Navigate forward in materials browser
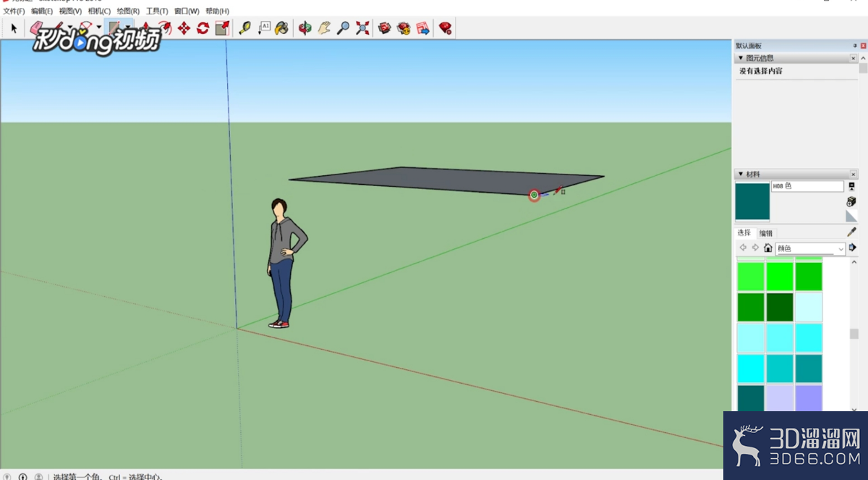The height and width of the screenshot is (480, 868). click(755, 248)
